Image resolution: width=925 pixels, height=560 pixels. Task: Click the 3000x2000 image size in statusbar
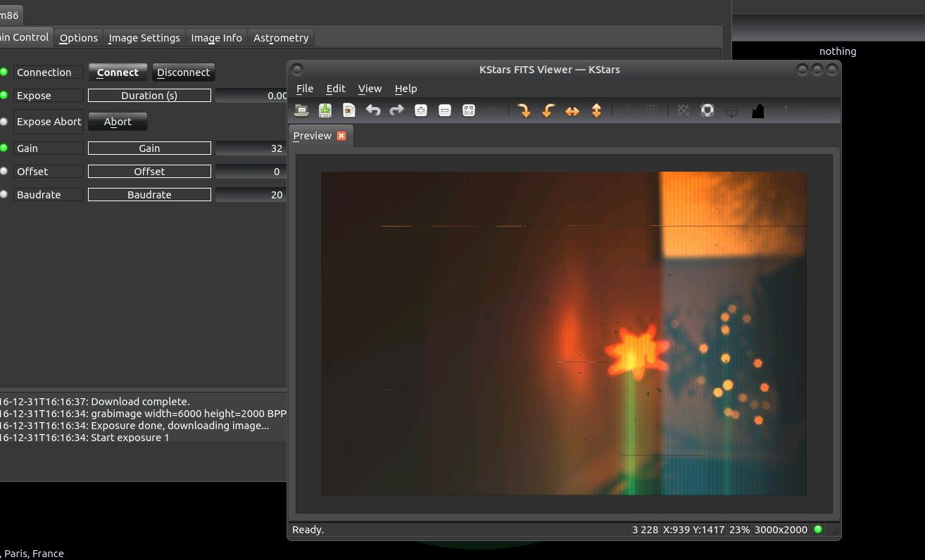(781, 530)
